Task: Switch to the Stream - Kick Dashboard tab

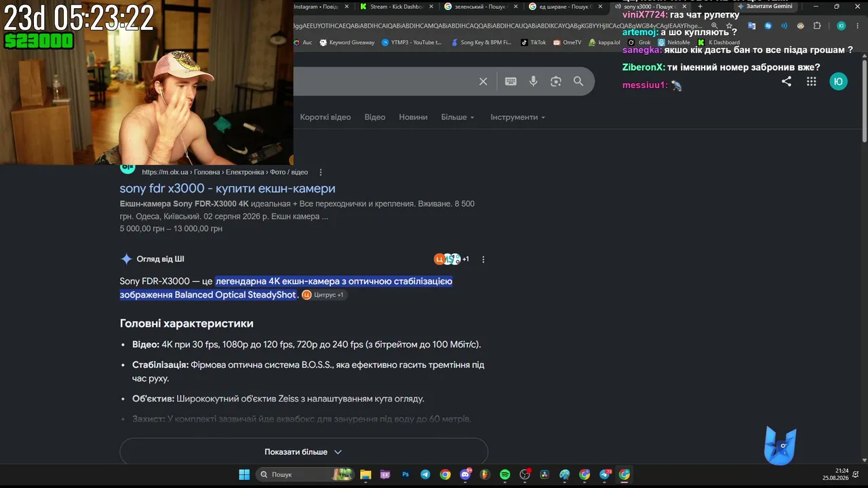Action: [396, 7]
